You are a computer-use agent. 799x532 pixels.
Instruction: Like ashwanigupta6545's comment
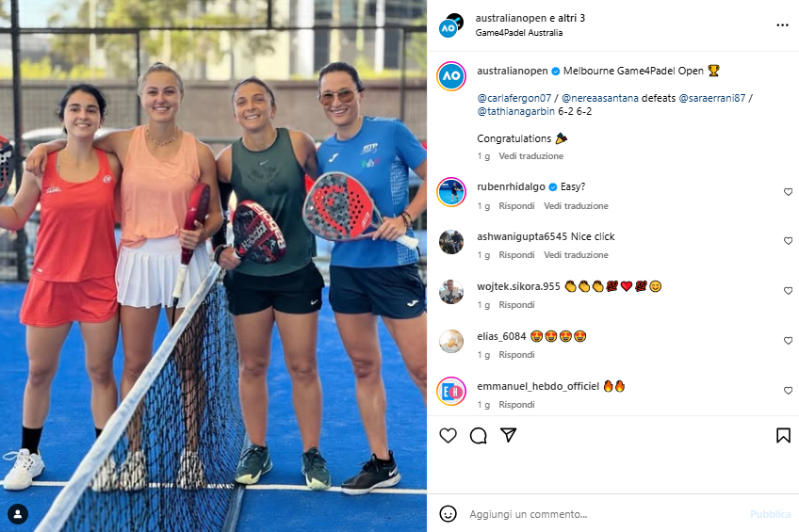tap(788, 241)
